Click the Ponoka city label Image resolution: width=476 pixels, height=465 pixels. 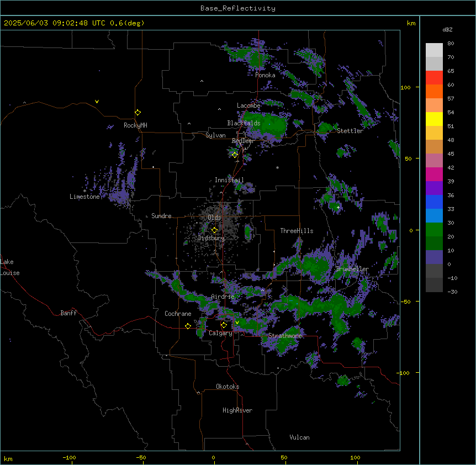(265, 75)
